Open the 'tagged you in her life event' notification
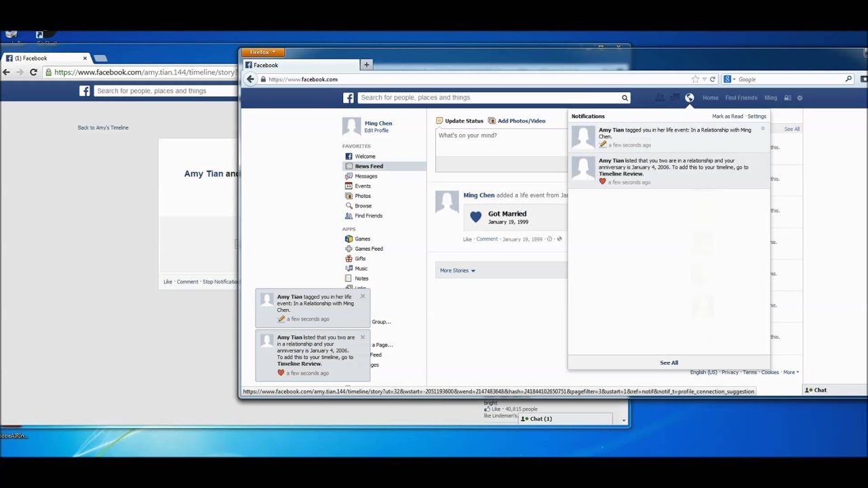The image size is (868, 488). point(669,137)
